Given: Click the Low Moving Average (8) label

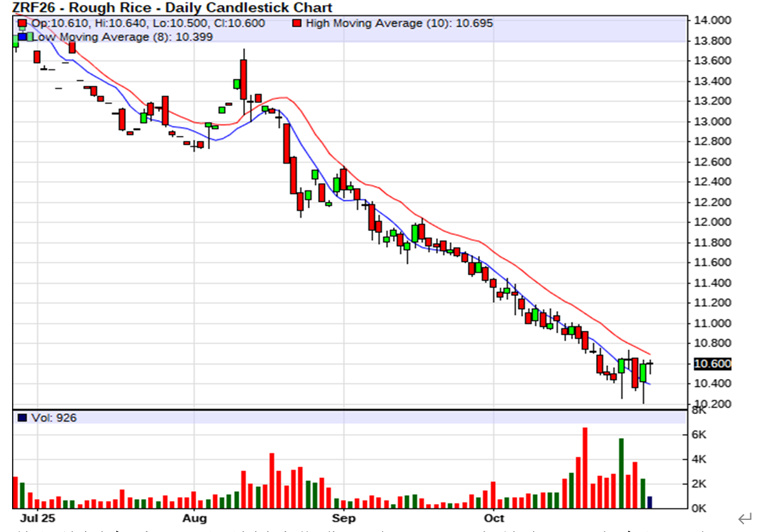Looking at the screenshot, I should click(x=122, y=37).
